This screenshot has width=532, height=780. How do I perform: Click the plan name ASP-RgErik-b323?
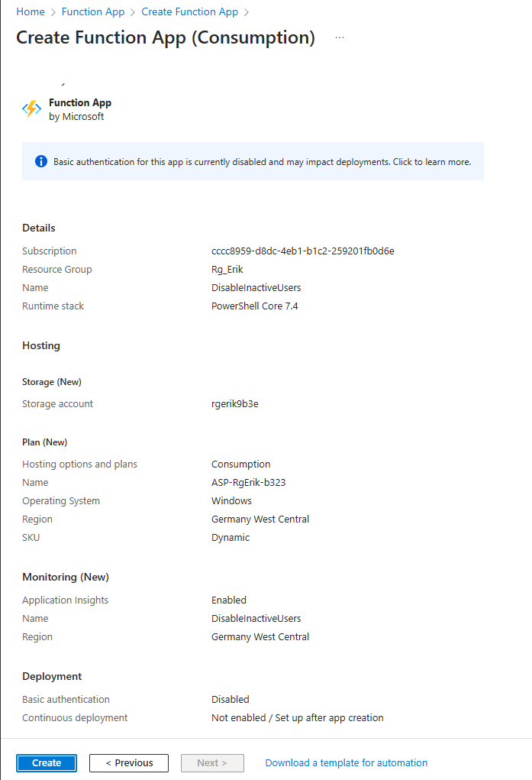coord(248,483)
